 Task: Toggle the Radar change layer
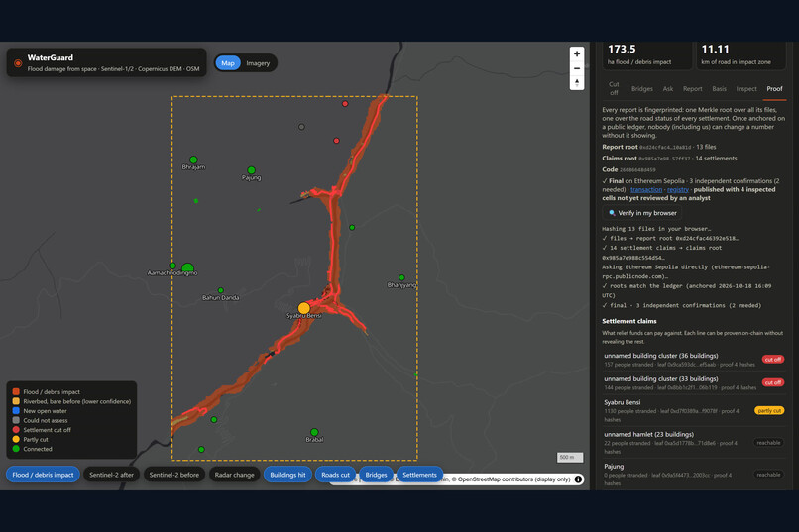click(234, 475)
